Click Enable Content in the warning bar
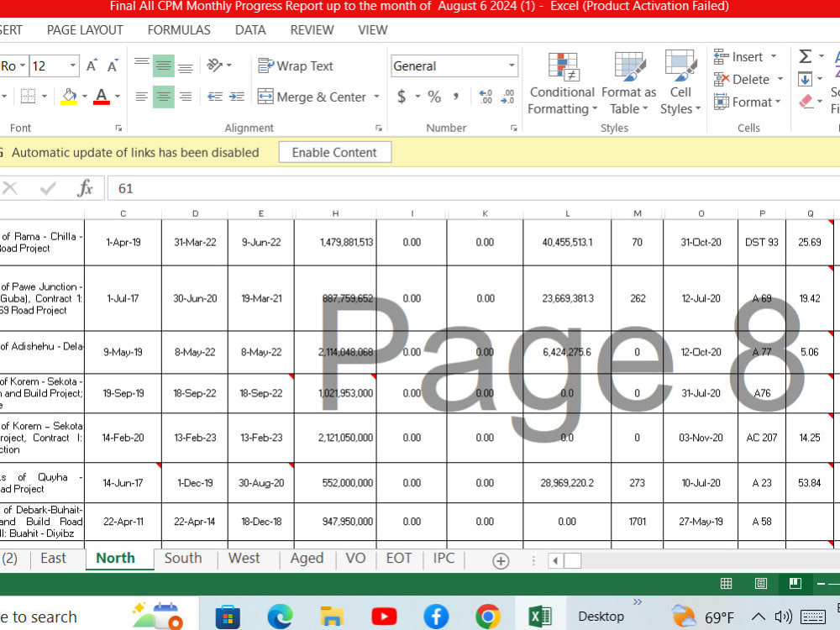The width and height of the screenshot is (840, 630). tap(335, 153)
